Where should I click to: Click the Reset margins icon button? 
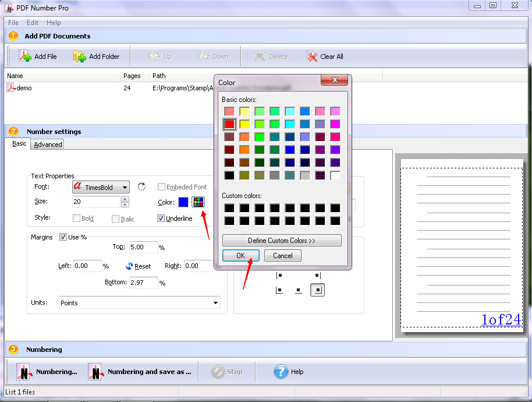[129, 266]
